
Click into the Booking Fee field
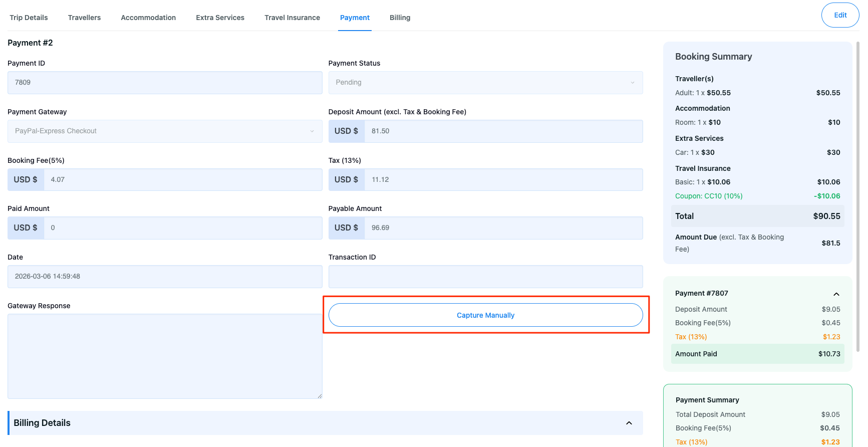coord(182,180)
